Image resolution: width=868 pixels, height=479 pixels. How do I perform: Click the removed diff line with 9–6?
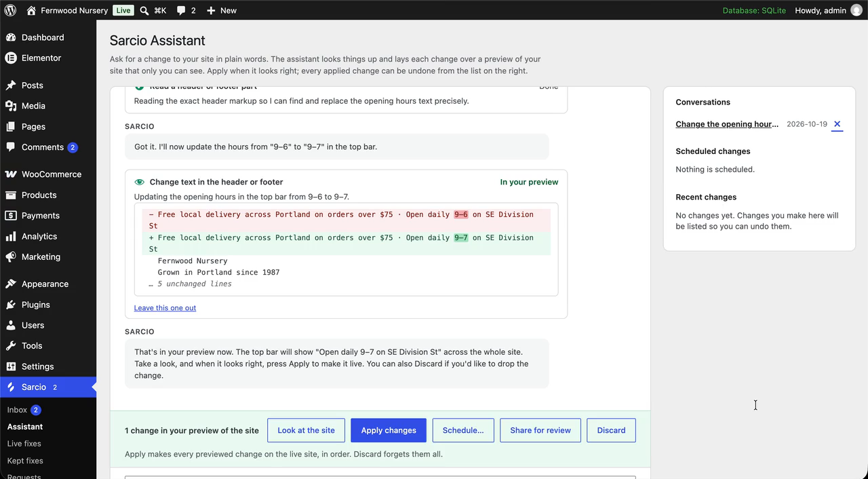(x=346, y=220)
